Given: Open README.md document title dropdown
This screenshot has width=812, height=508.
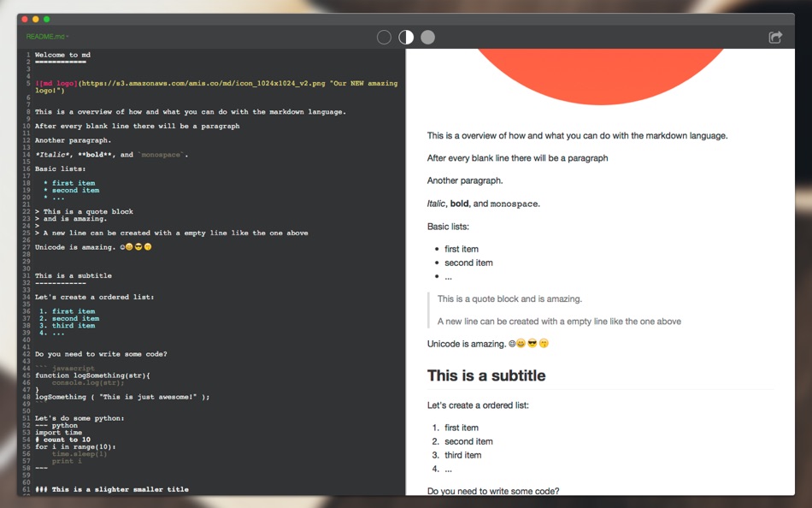Looking at the screenshot, I should click(x=47, y=36).
